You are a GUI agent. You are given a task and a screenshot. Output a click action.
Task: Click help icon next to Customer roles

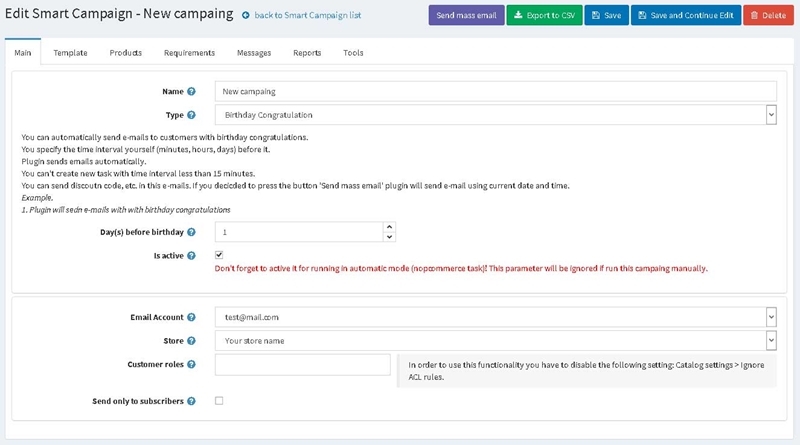[191, 364]
